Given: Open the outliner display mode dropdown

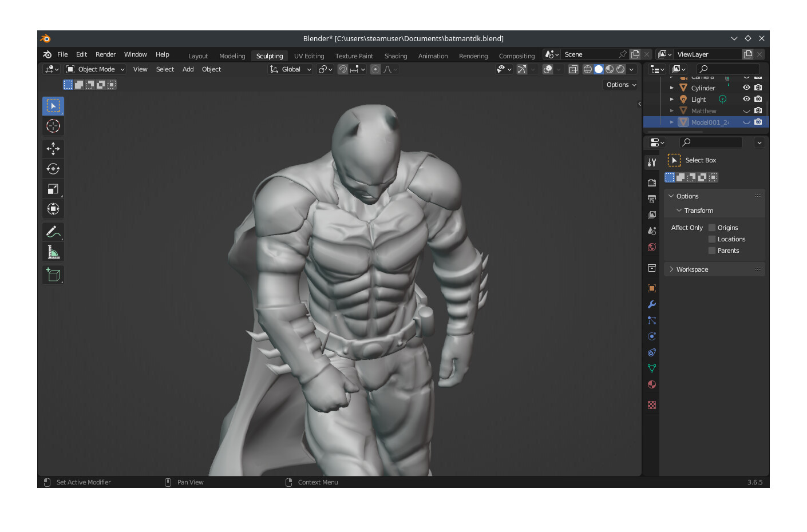Looking at the screenshot, I should coord(678,69).
